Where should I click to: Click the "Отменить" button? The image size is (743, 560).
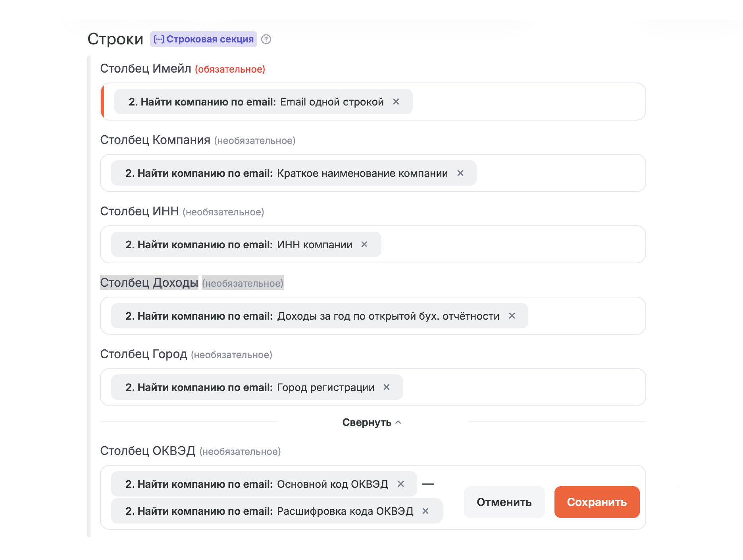tap(504, 502)
